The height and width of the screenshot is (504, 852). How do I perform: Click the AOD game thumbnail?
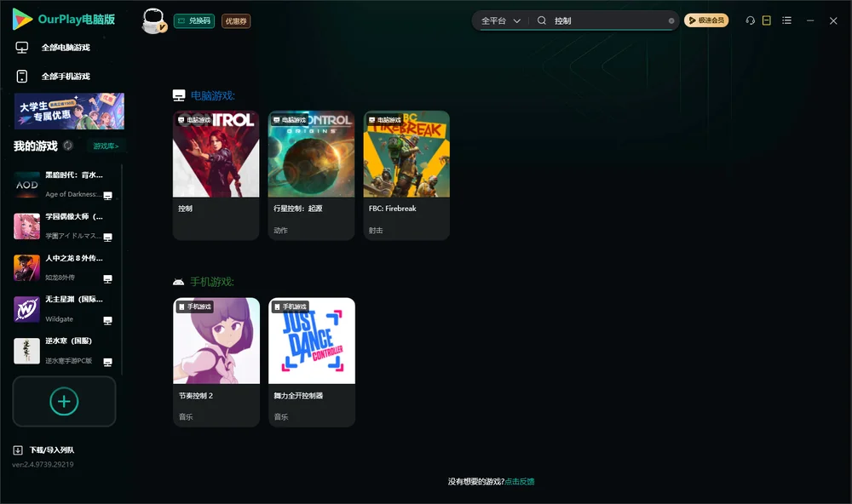26,185
